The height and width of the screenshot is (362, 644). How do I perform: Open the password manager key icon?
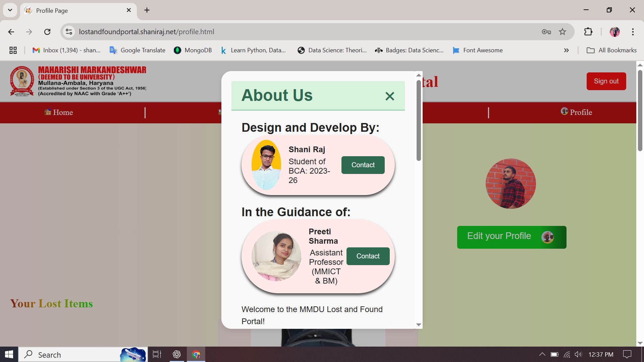(546, 32)
